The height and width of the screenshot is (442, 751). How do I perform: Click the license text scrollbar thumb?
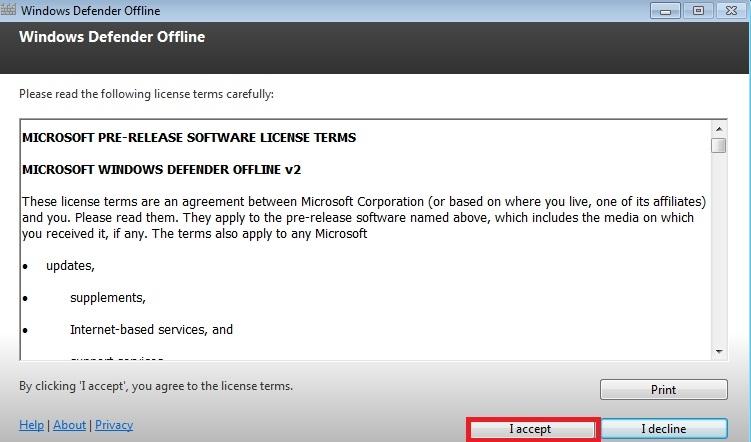click(718, 145)
